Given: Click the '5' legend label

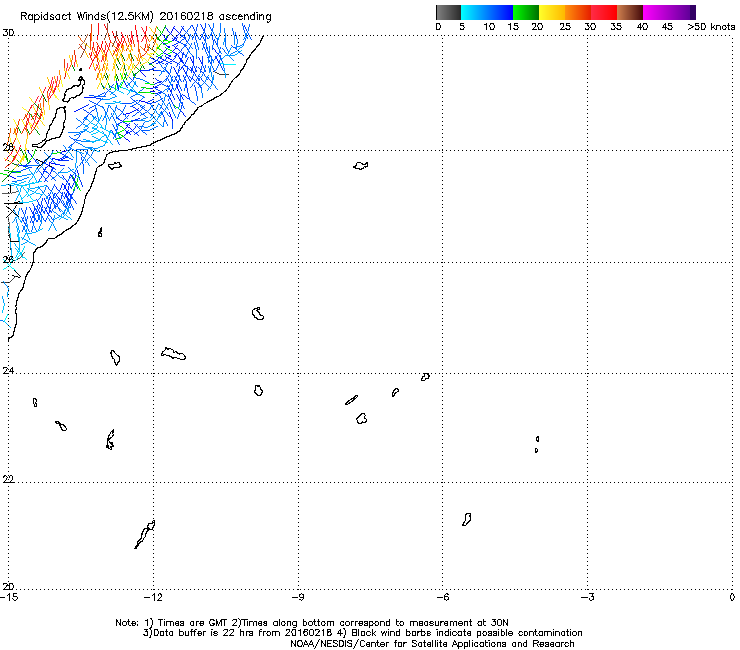Looking at the screenshot, I should pyautogui.click(x=462, y=27).
